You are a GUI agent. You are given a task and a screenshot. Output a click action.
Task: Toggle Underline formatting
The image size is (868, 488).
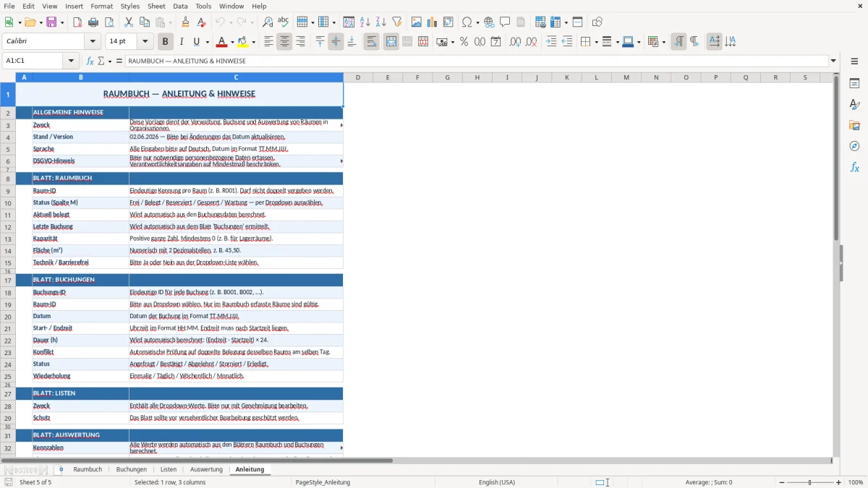(x=197, y=42)
